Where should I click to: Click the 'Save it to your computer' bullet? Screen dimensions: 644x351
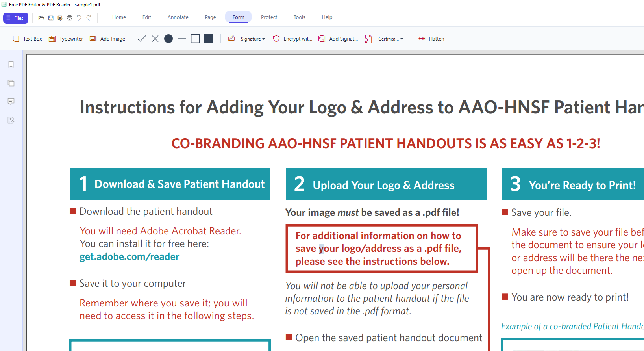tap(133, 284)
